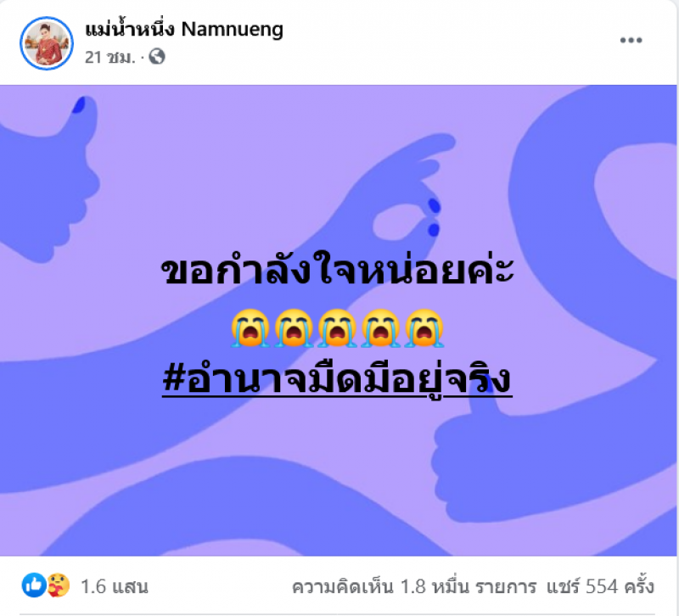The width and height of the screenshot is (679, 616).
Task: Click the ขอกำลังใจหน่อยค่ะ post text
Action: pos(337,271)
